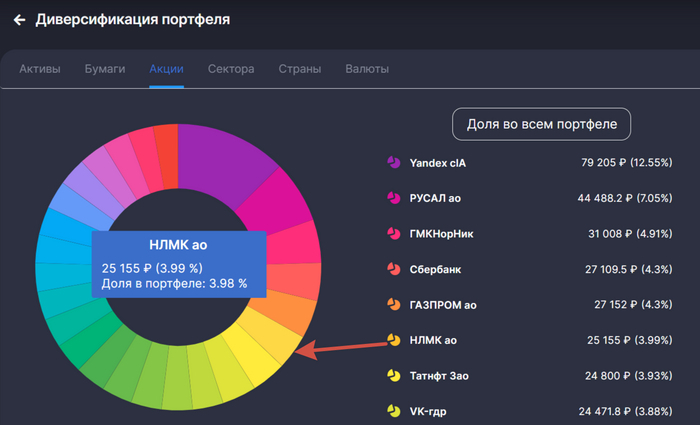Click the НЛМК ао tooltip box

[x=180, y=265]
